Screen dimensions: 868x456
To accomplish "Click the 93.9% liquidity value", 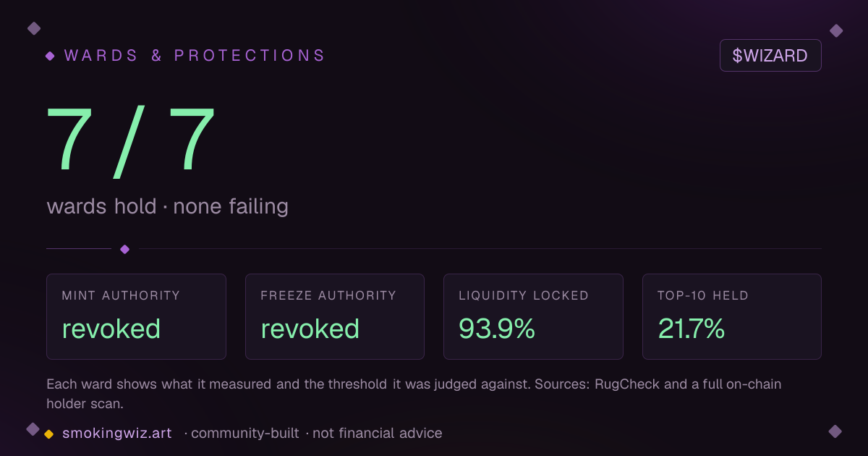I will point(497,329).
